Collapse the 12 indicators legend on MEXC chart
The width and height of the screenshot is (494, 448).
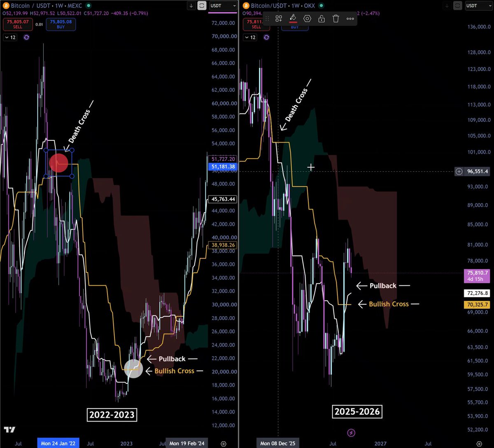click(x=10, y=37)
